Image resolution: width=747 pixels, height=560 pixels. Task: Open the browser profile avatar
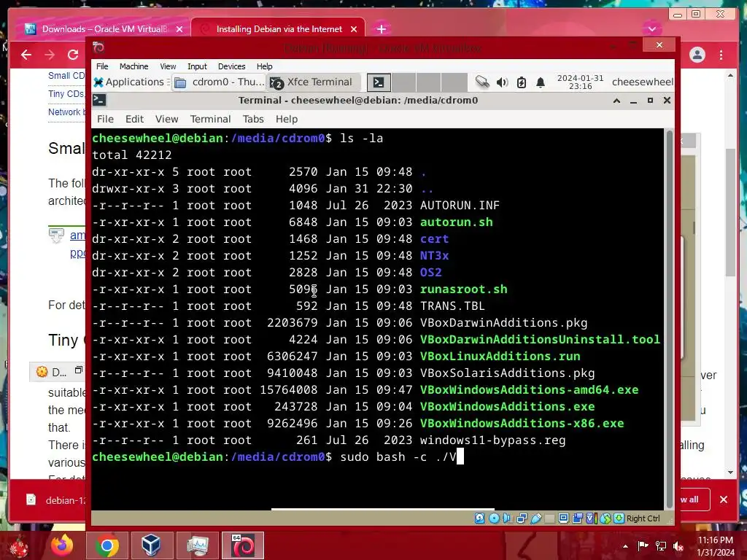697,55
